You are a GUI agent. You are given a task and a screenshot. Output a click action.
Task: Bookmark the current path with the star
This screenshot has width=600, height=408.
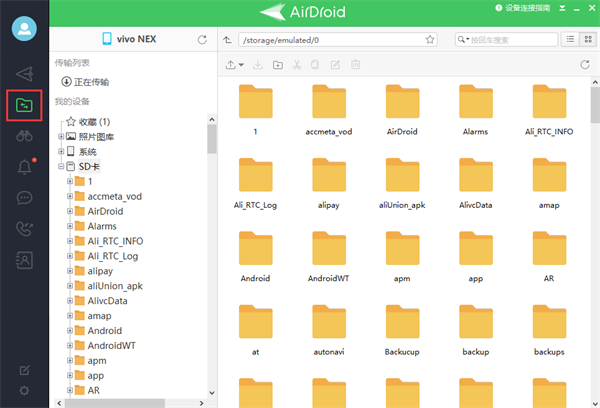430,39
